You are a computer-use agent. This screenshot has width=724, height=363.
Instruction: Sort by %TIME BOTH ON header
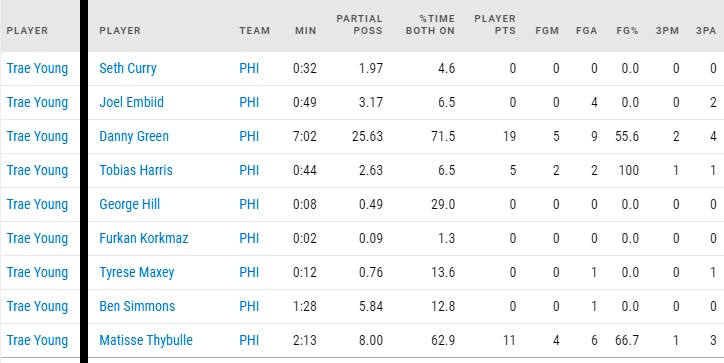point(430,25)
